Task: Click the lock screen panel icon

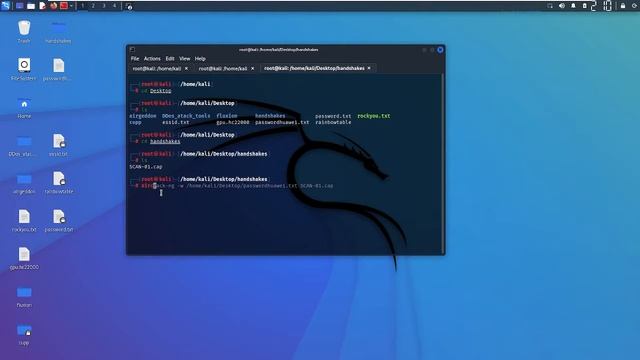Action: coord(623,6)
